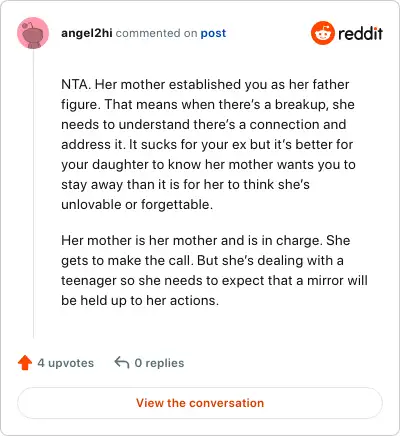Click the line starting "teenager so she needs"
Screen dimensions: 400x436
214,280
